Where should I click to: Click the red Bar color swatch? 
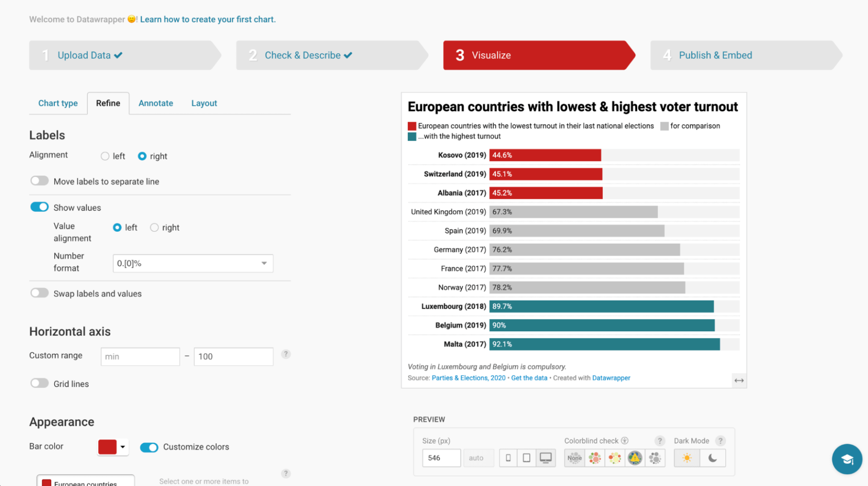tap(108, 447)
